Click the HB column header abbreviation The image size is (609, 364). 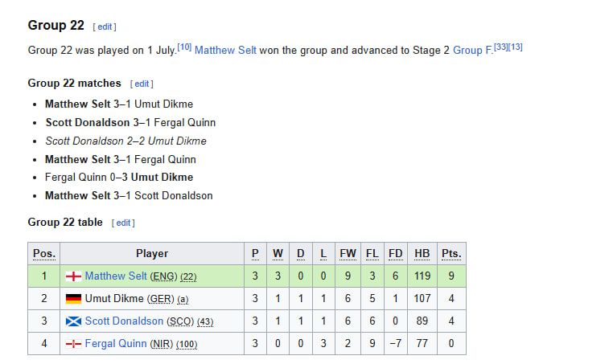tap(422, 254)
